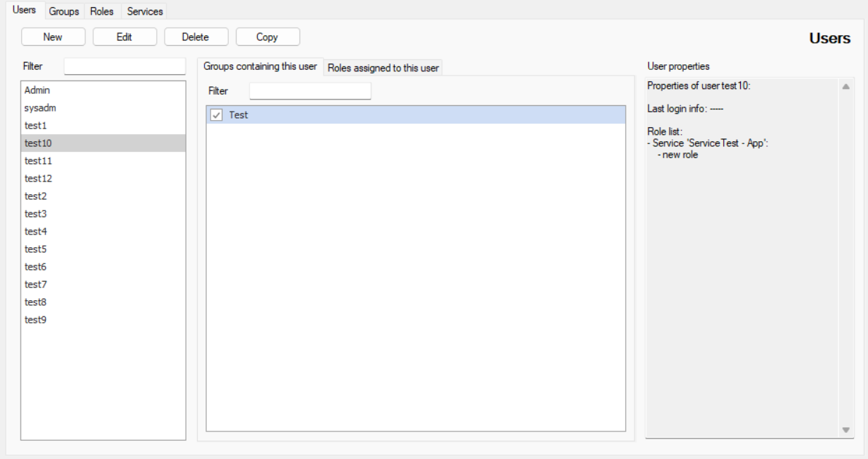
Task: Select the Users tab
Action: coord(24,10)
